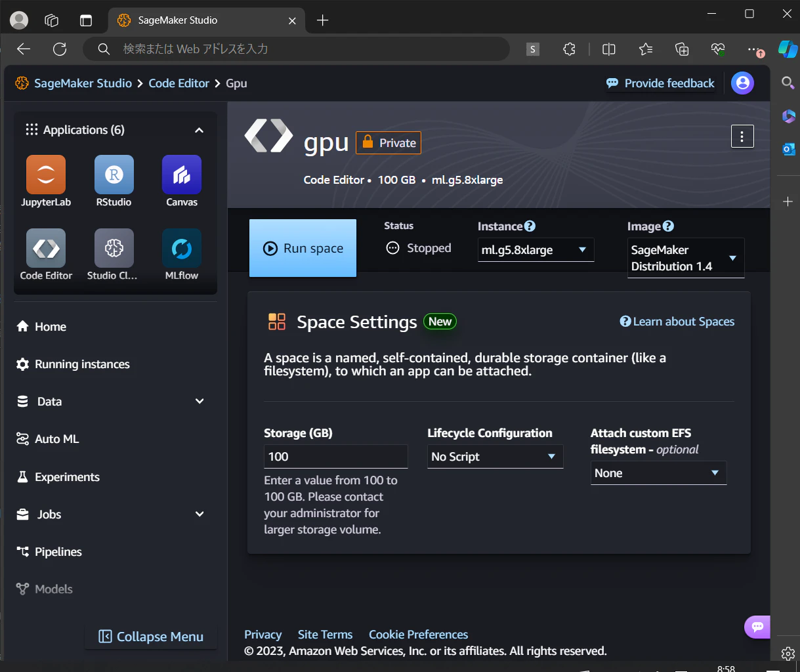Click the Storage (GB) input field
The image size is (800, 672).
[x=335, y=457]
